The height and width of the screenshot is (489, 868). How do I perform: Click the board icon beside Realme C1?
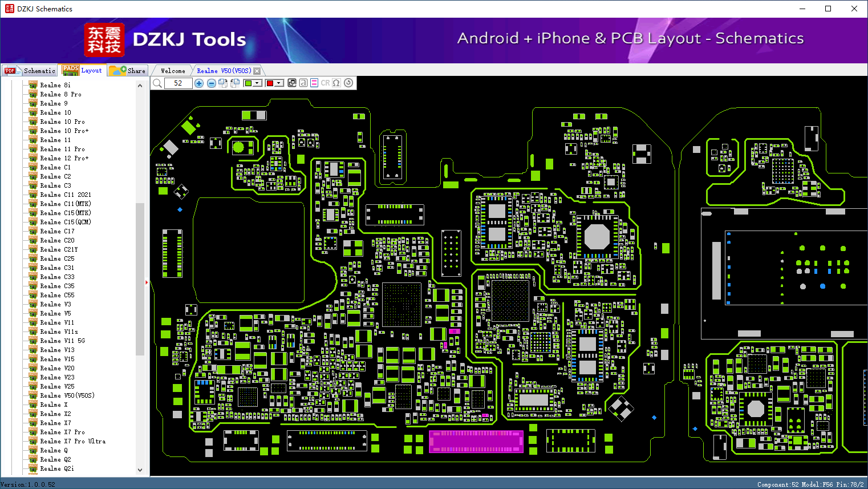(x=33, y=167)
